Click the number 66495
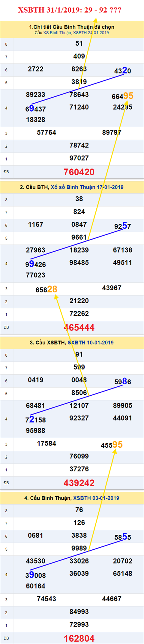This screenshot has width=144, height=644. [x=123, y=96]
